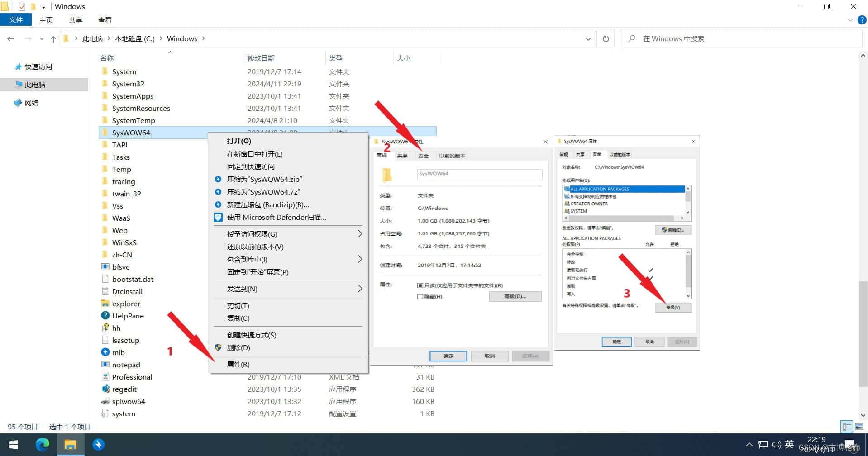Toggle the read-only attribute checkbox
The width and height of the screenshot is (868, 456).
point(420,285)
